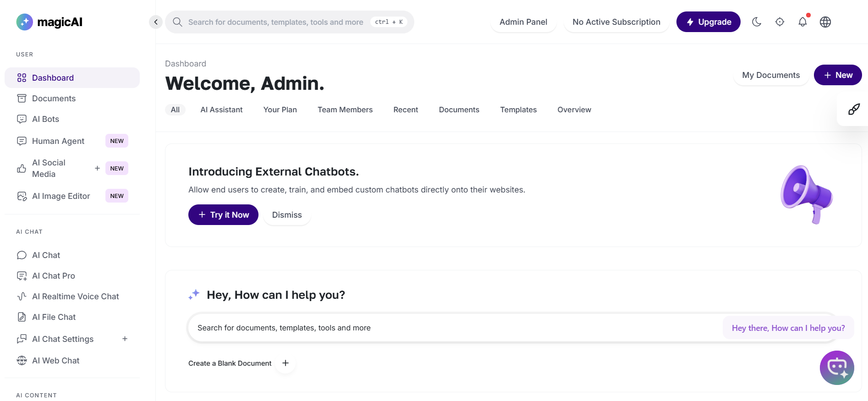Open AI Web Chat from the sidebar
The height and width of the screenshot is (401, 868).
coord(55,361)
